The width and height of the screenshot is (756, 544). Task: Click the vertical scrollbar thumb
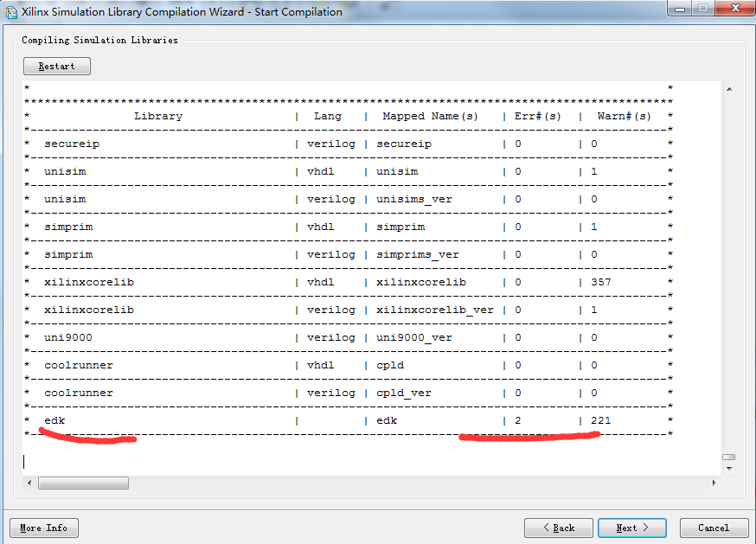click(729, 457)
